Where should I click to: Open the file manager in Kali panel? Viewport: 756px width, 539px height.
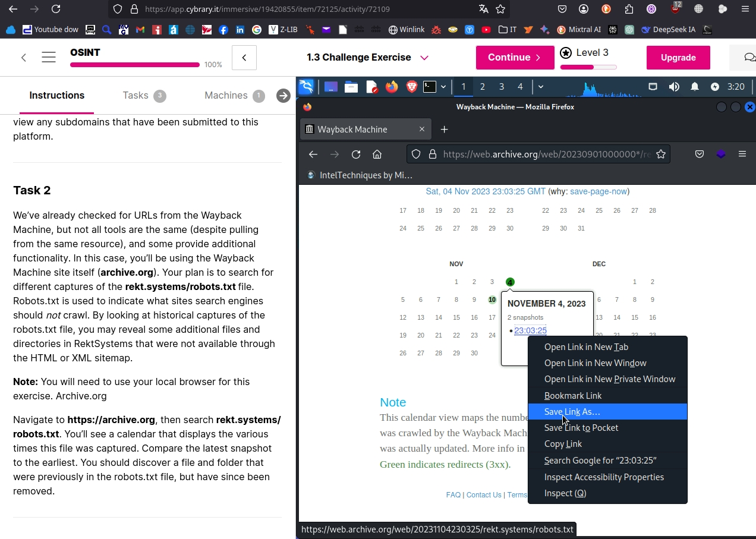pos(351,87)
